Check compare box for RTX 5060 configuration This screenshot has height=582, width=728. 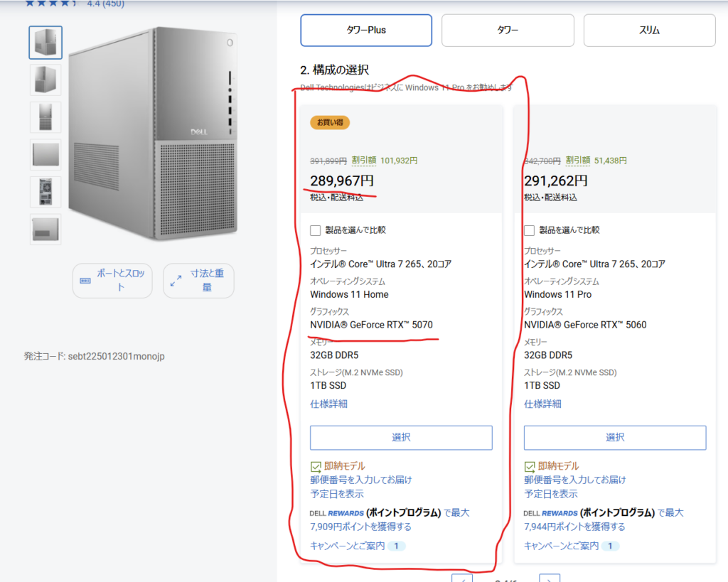[529, 230]
